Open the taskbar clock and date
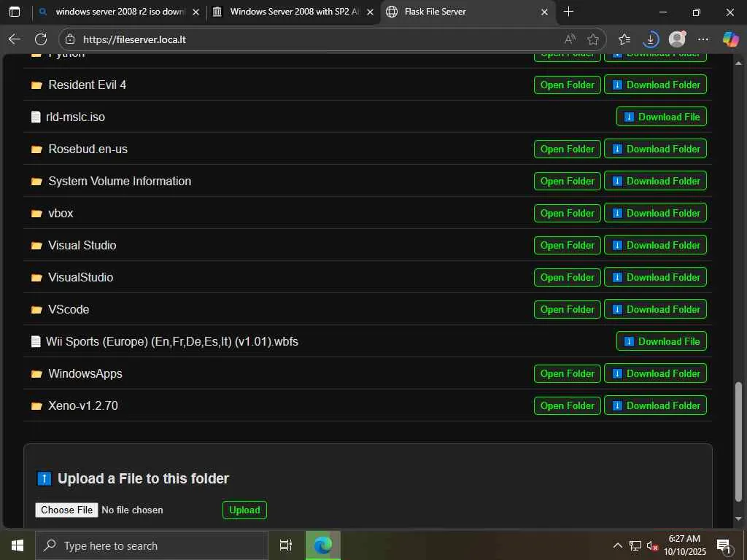Viewport: 747px width, 560px height. [684, 545]
